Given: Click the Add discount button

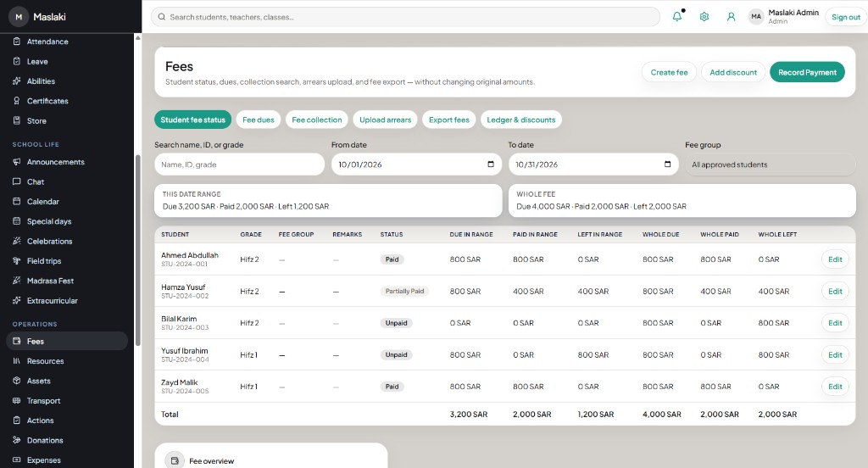Looking at the screenshot, I should tap(733, 72).
